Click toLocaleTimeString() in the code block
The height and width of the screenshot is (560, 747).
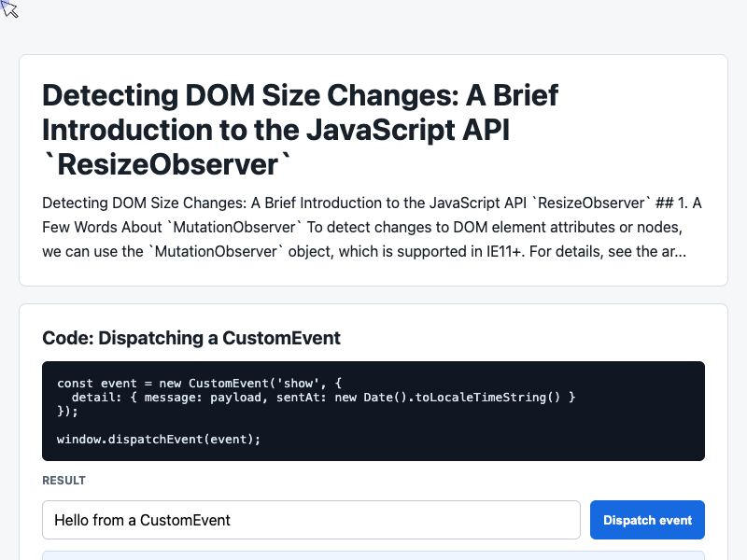click(x=487, y=398)
